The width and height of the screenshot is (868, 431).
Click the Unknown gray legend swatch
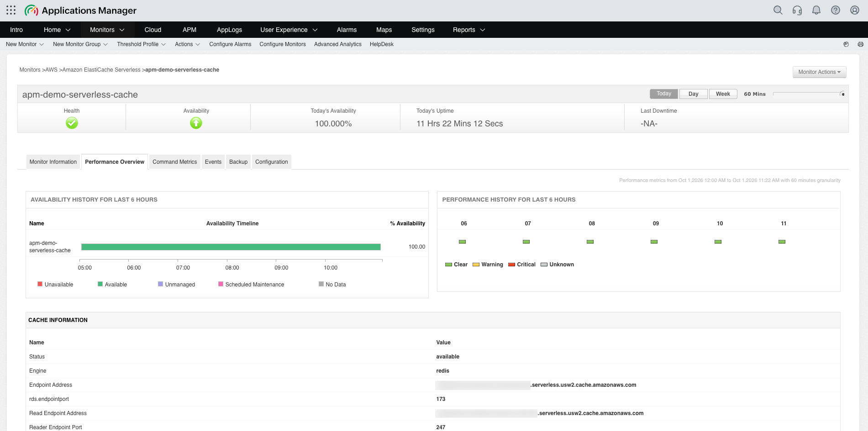(544, 265)
